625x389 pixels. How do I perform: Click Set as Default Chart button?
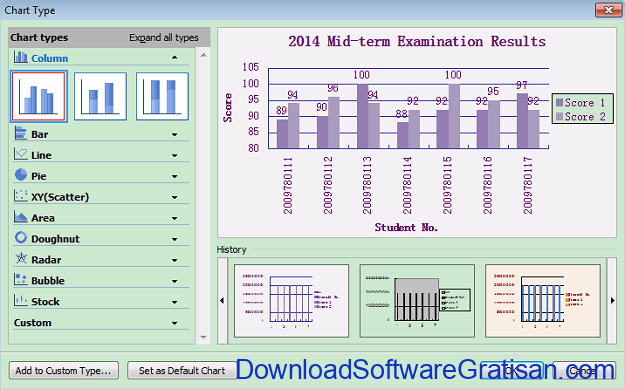182,371
